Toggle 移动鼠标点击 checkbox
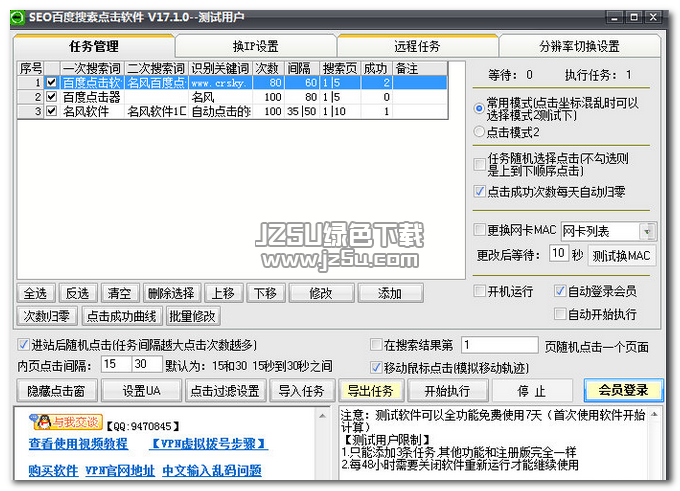Image resolution: width=680 pixels, height=491 pixels. click(376, 367)
